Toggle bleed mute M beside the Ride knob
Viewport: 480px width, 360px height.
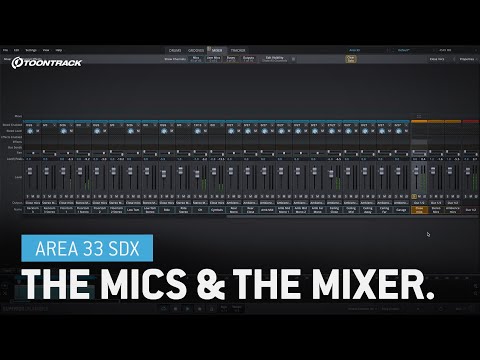171,131
